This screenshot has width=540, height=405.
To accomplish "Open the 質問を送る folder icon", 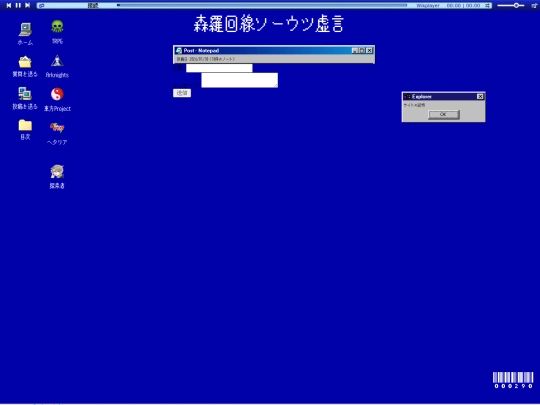I will click(25, 62).
